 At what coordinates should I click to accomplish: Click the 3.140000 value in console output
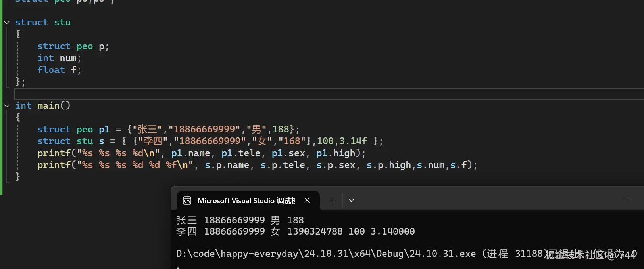click(x=393, y=231)
